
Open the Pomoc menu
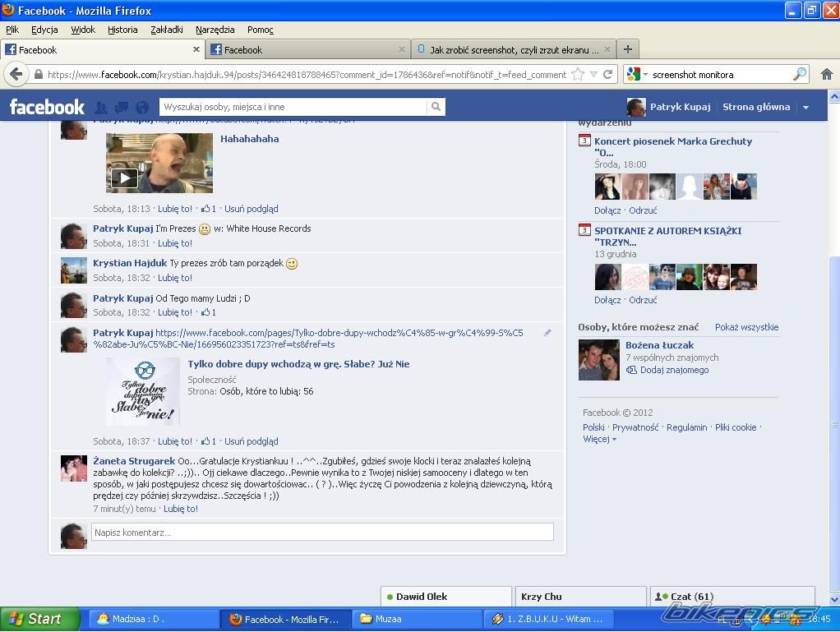[x=261, y=30]
